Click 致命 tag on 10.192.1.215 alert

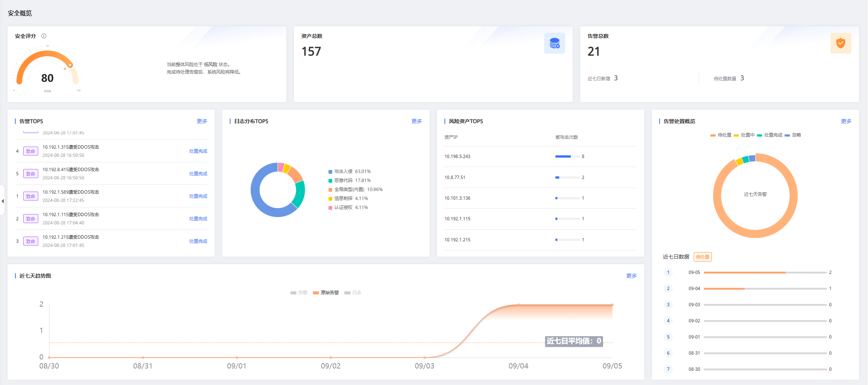[31, 241]
